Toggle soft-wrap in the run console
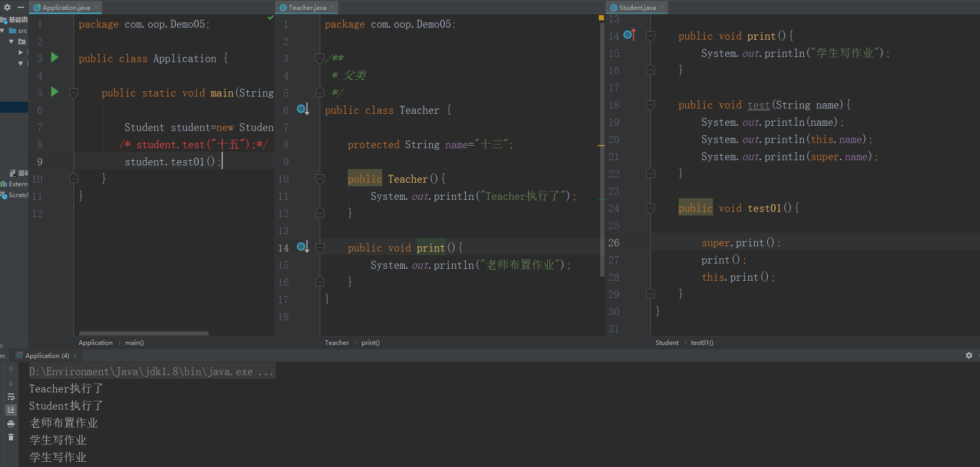980x467 pixels. (x=11, y=397)
